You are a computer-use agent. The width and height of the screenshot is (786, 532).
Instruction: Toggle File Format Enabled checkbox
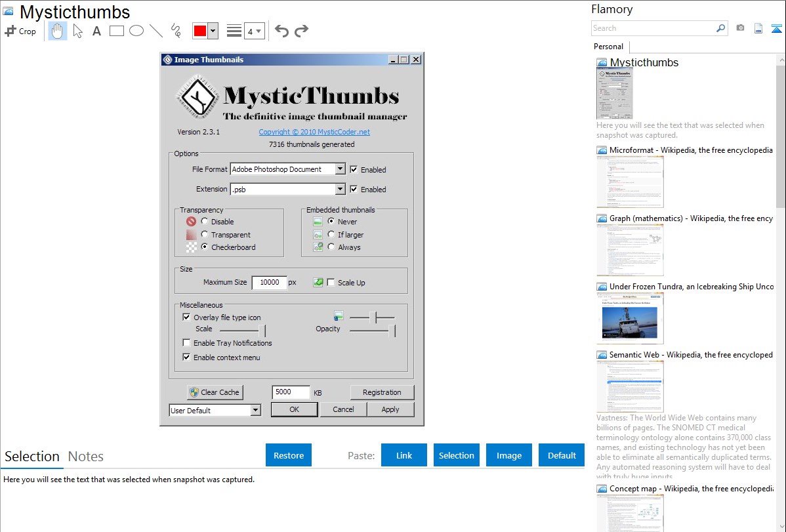click(x=354, y=169)
